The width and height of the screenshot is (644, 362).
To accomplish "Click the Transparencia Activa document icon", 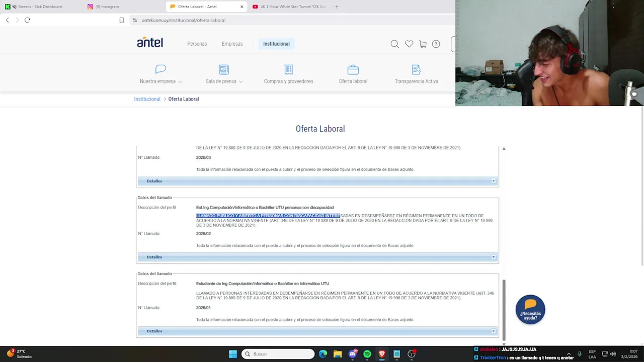I will [x=416, y=69].
